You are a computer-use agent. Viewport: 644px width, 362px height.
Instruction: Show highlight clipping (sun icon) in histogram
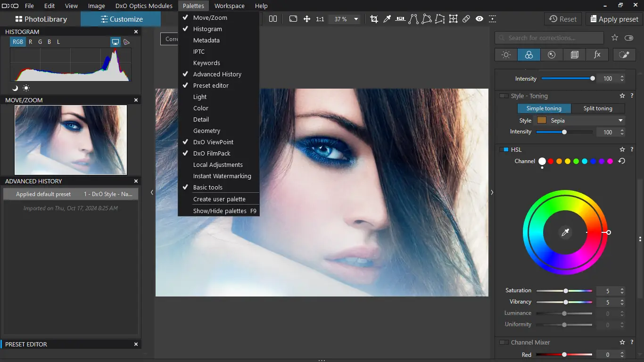tap(26, 88)
